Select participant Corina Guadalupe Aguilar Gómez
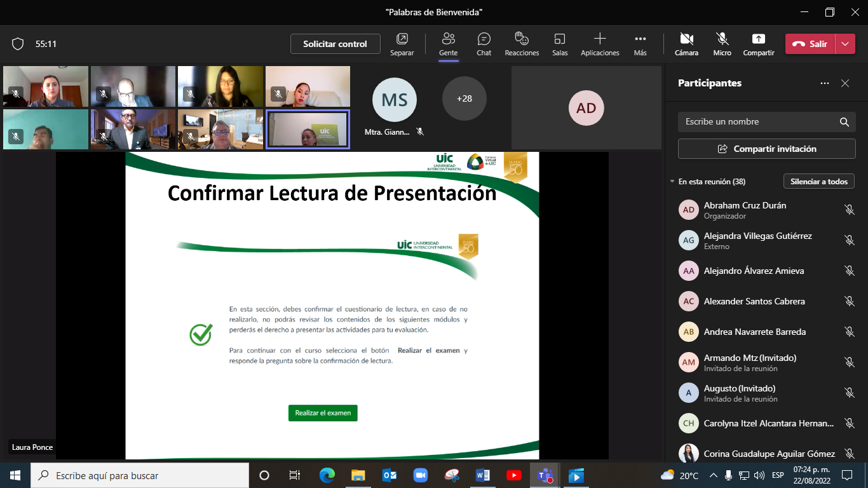This screenshot has width=868, height=488. 767,454
